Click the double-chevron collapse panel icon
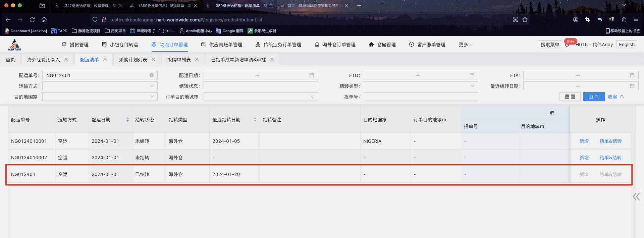 636,196
